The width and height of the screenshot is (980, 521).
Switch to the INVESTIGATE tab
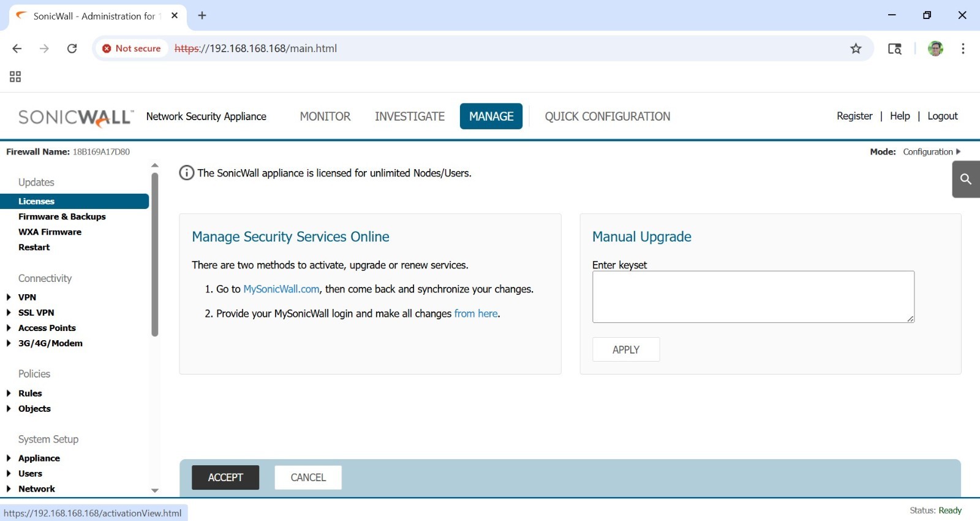point(410,116)
